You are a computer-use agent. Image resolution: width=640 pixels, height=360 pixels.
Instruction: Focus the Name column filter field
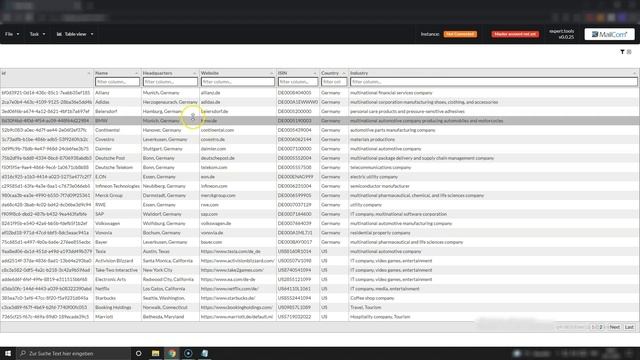click(117, 82)
